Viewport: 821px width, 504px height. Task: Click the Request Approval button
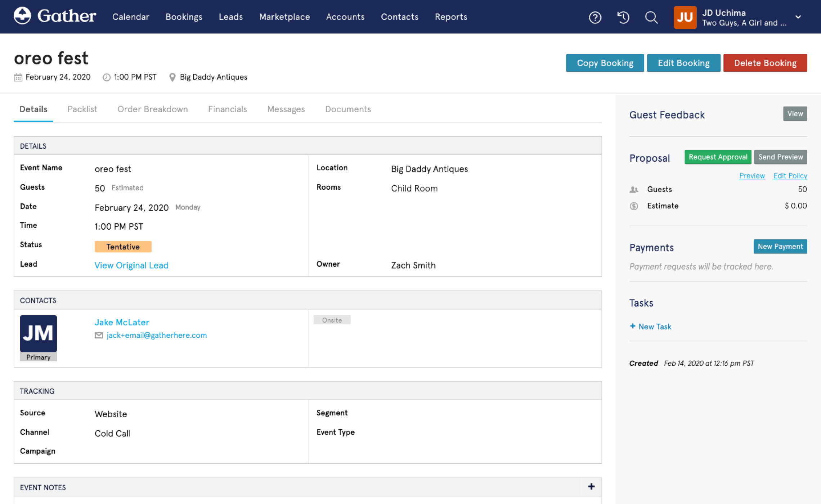[717, 157]
